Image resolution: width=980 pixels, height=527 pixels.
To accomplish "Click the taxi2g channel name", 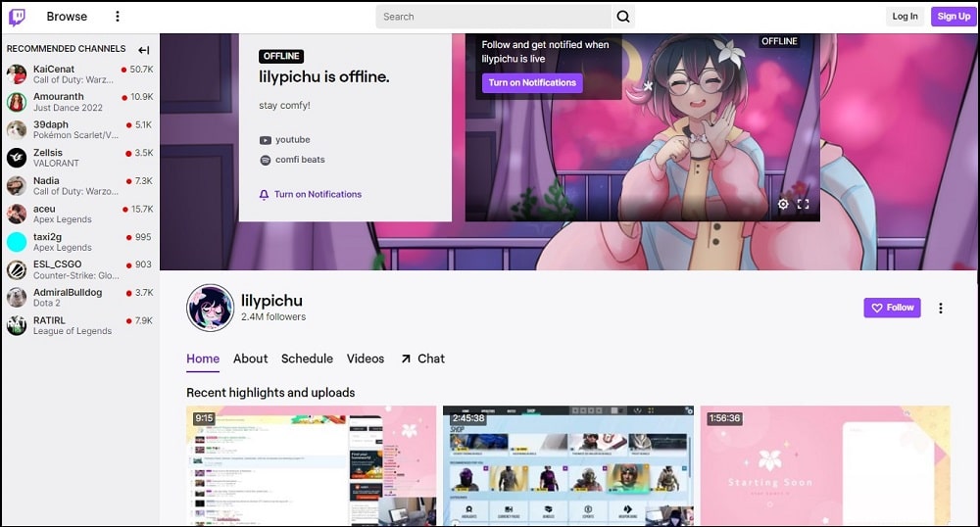I will pyautogui.click(x=47, y=237).
